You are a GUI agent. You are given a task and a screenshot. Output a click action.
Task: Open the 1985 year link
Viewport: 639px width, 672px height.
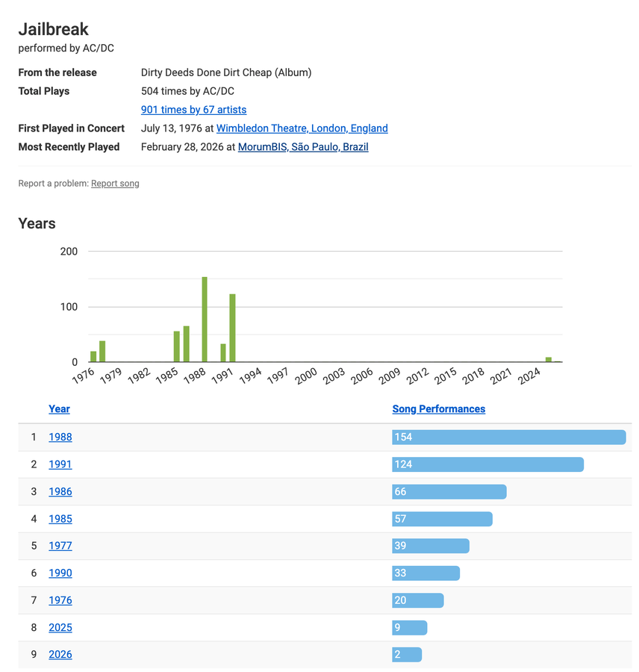click(60, 519)
